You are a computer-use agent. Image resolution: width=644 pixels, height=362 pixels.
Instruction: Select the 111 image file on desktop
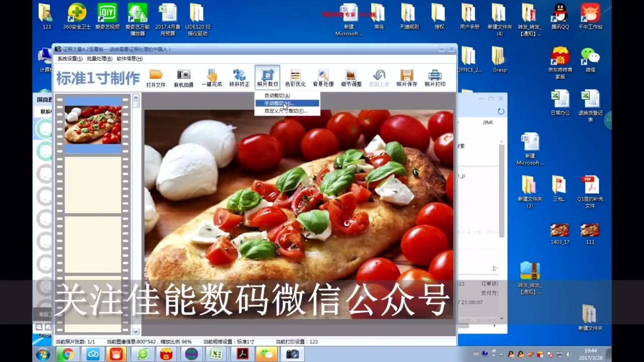[590, 234]
